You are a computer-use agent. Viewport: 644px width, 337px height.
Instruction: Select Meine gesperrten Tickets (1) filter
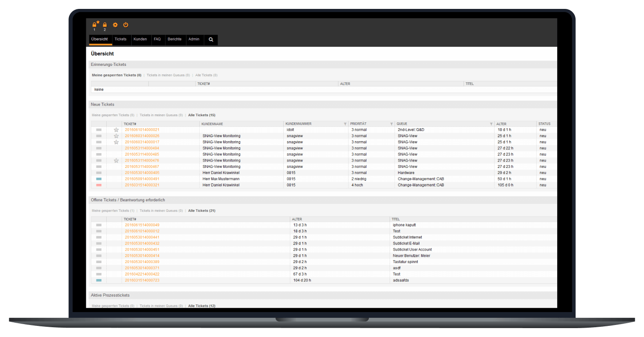tap(113, 211)
